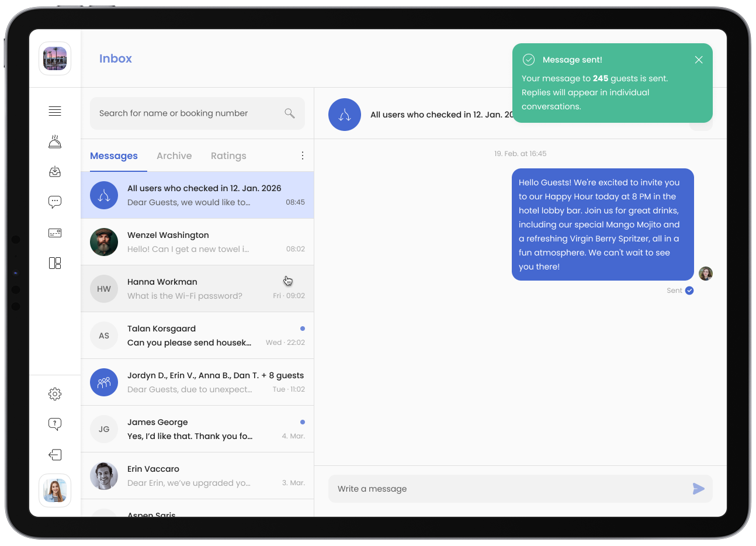Select the Messages tab
Screen dimensions: 756x546
(114, 155)
